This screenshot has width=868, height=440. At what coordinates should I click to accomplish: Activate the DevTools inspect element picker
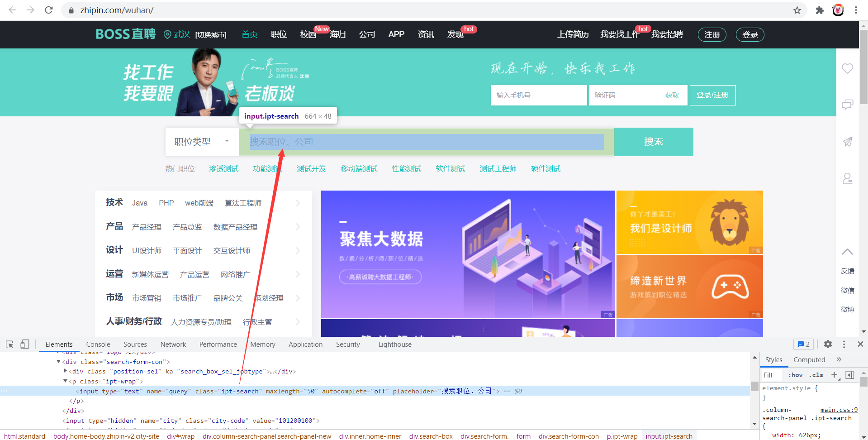click(x=9, y=344)
